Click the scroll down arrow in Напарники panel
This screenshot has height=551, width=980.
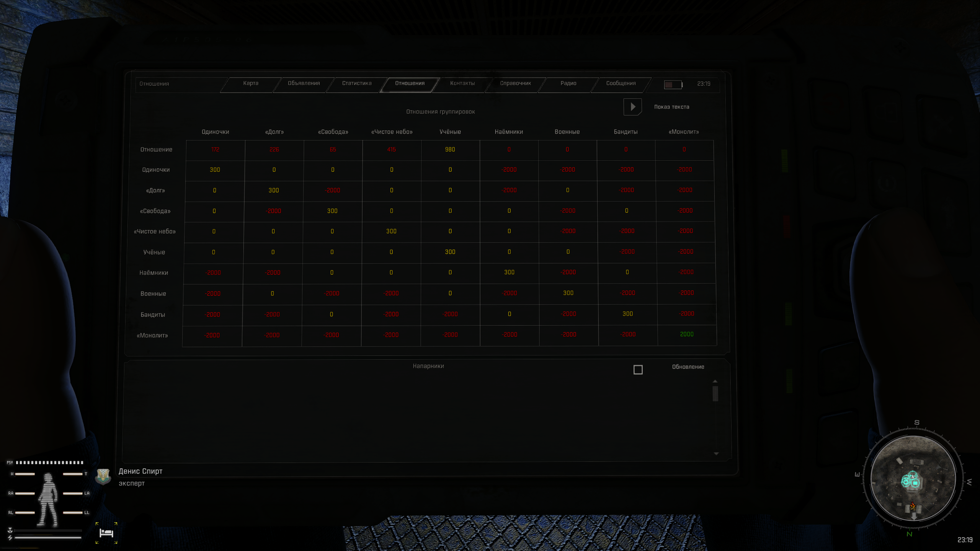(716, 454)
